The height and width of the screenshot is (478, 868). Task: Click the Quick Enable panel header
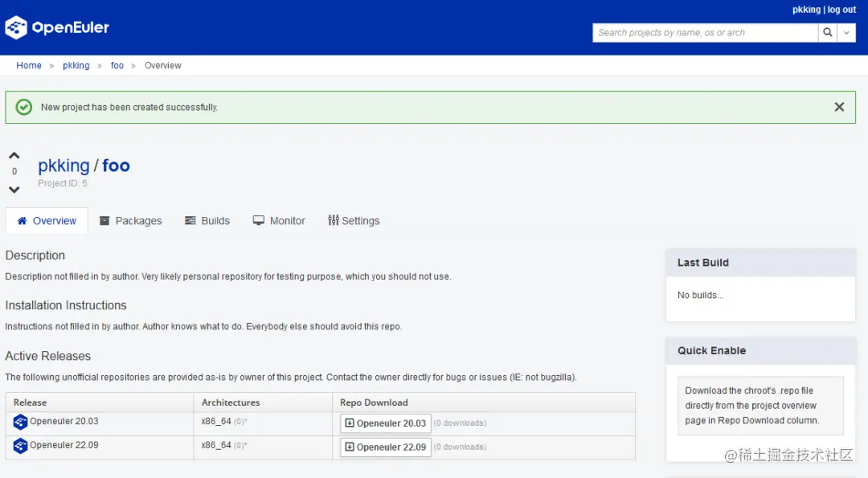coord(760,351)
